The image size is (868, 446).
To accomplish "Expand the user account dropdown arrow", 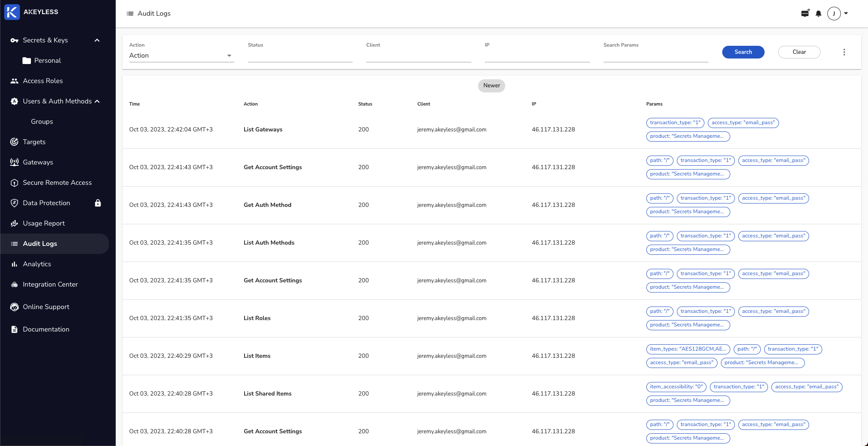I will click(x=846, y=14).
